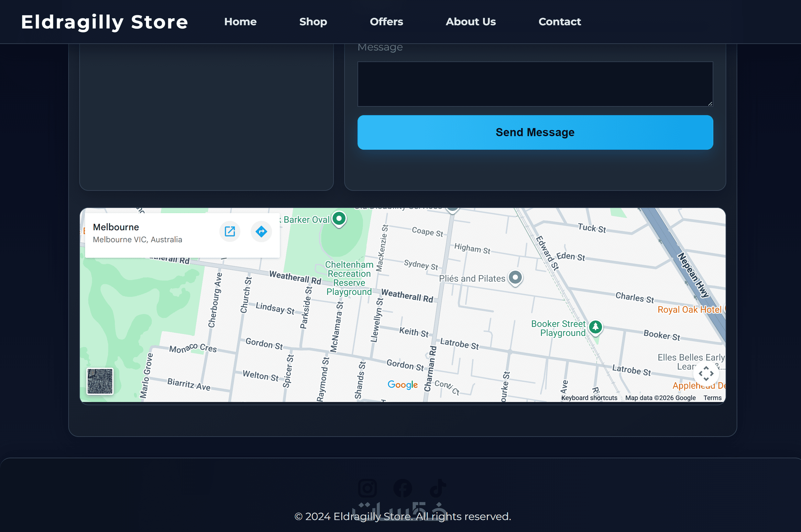Navigate to About Us
The image size is (801, 532).
[x=470, y=22]
